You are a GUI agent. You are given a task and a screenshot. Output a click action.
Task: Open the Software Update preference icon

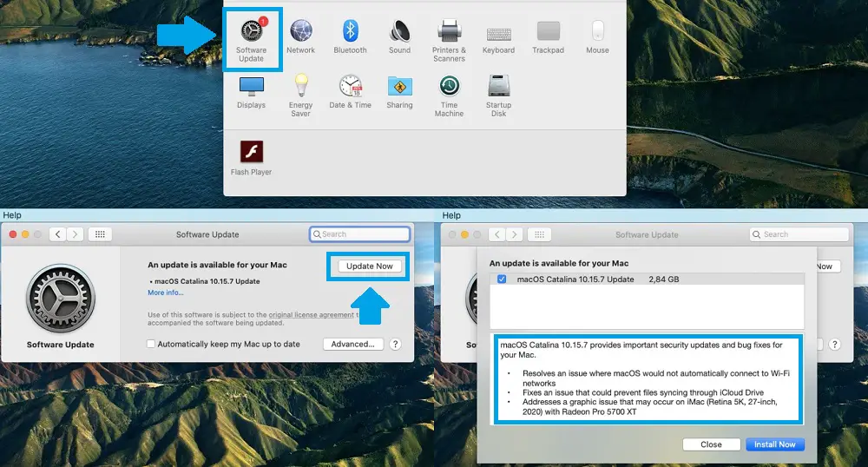(251, 38)
